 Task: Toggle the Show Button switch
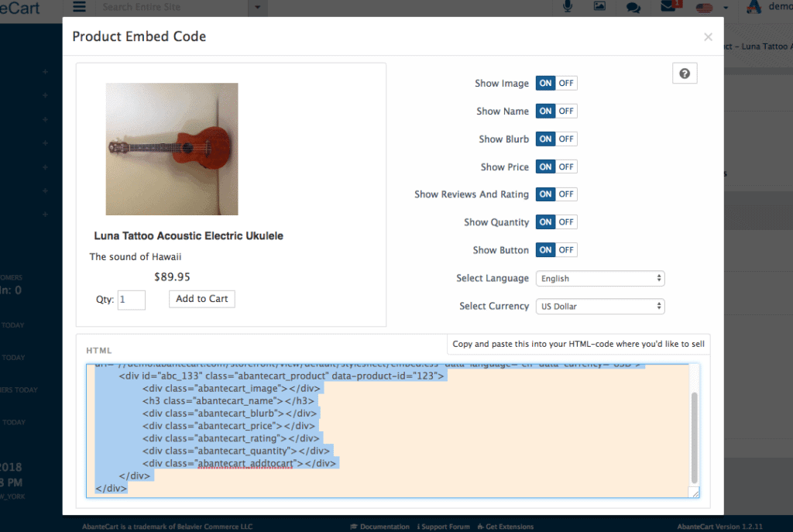coord(556,249)
